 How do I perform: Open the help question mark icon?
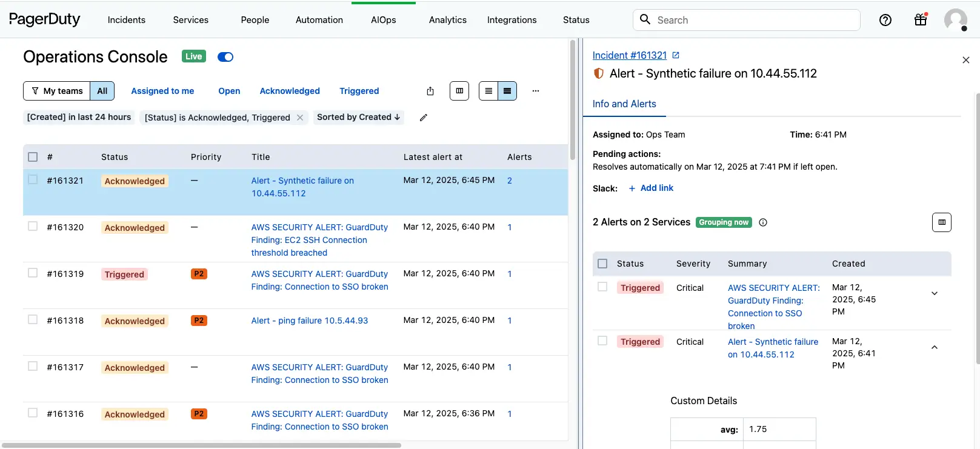click(x=885, y=20)
